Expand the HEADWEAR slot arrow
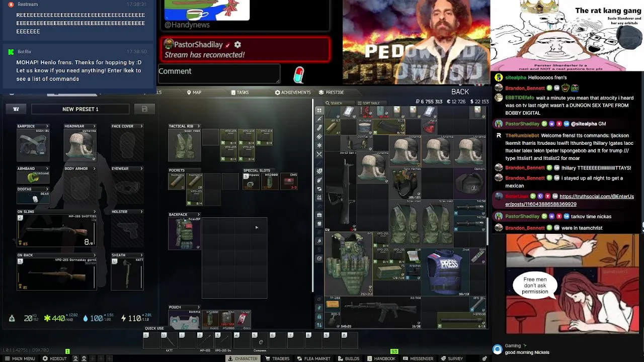The width and height of the screenshot is (644, 362). [x=94, y=126]
